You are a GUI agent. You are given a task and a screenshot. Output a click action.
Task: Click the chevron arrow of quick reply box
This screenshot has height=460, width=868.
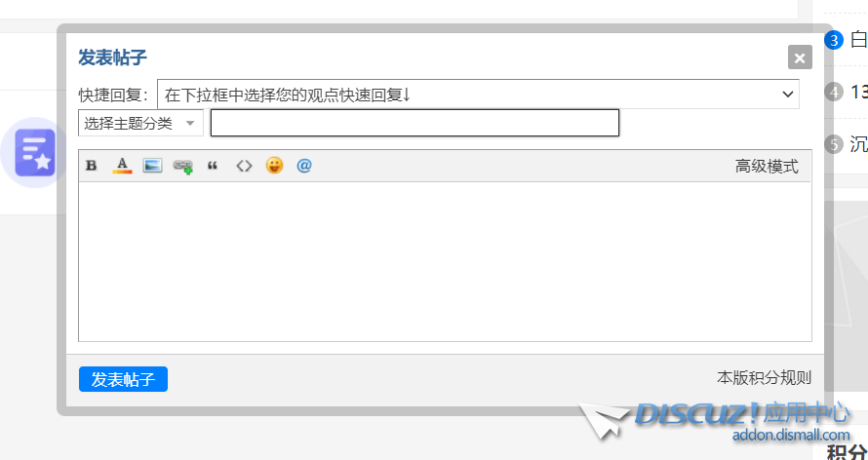[x=788, y=94]
